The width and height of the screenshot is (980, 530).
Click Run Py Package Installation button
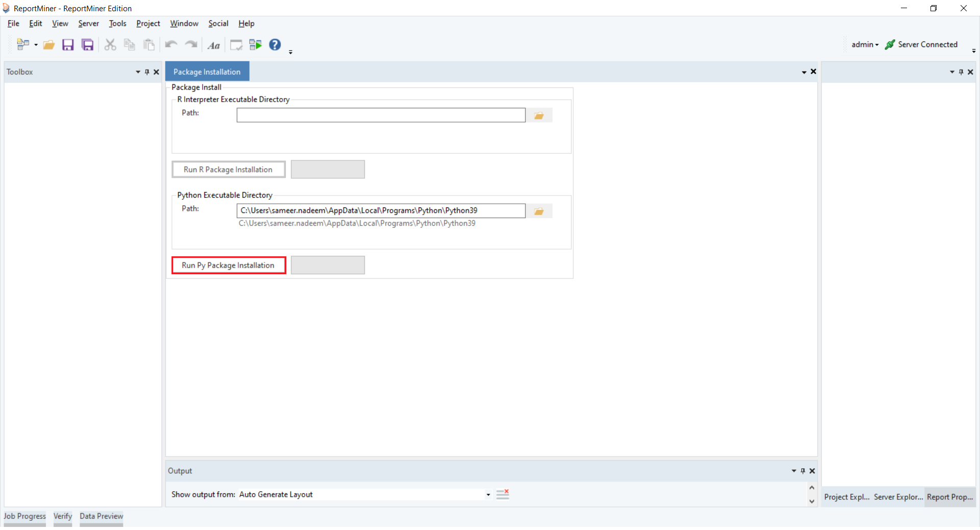(228, 266)
